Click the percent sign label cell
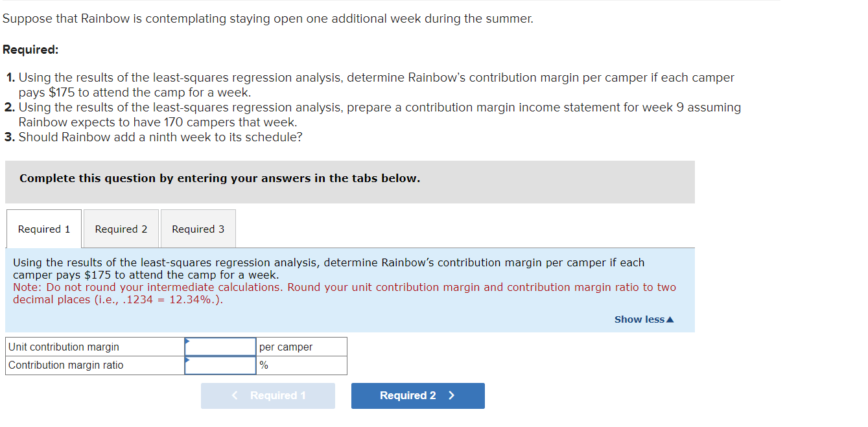This screenshot has height=427, width=868. coord(301,365)
